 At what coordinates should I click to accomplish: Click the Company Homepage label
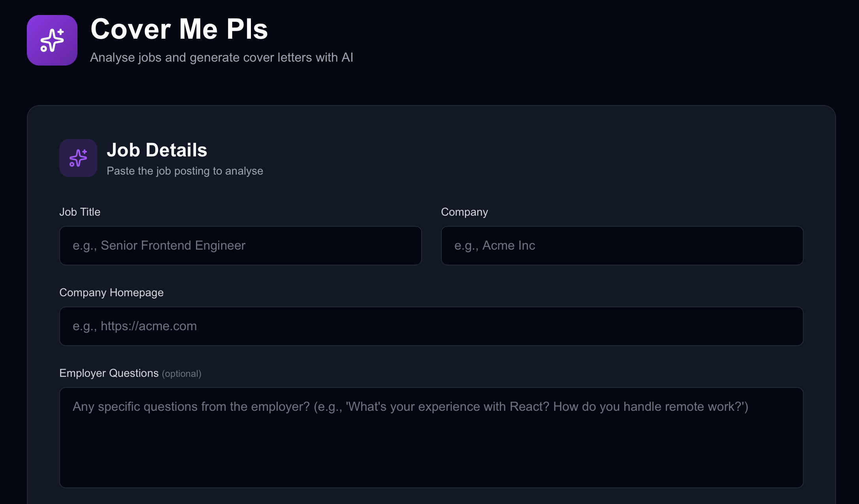click(x=111, y=292)
